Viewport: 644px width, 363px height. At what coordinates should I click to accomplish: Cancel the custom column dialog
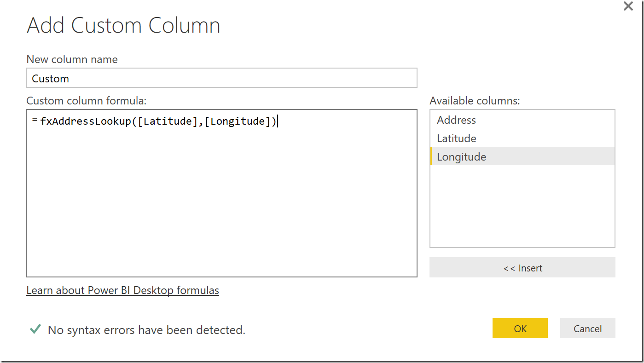pyautogui.click(x=587, y=328)
